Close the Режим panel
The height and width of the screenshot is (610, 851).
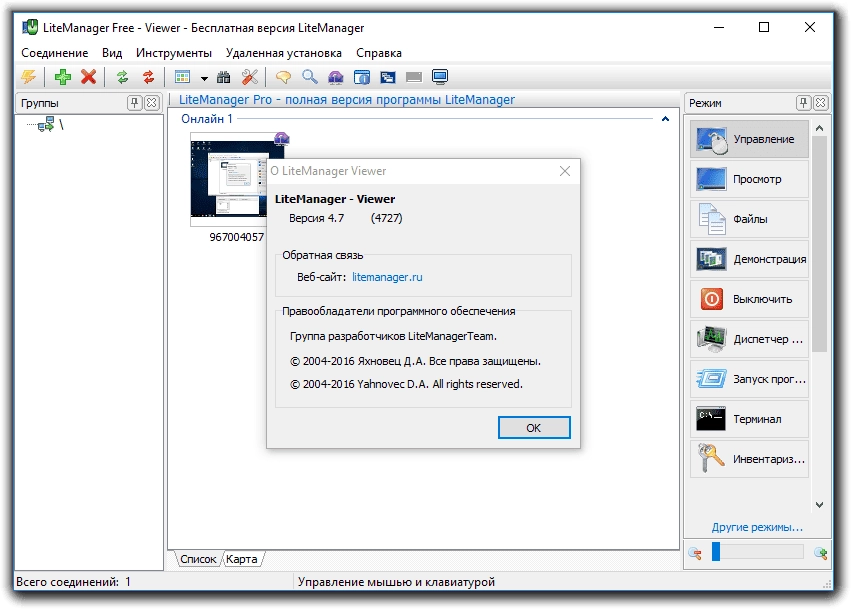click(x=821, y=103)
